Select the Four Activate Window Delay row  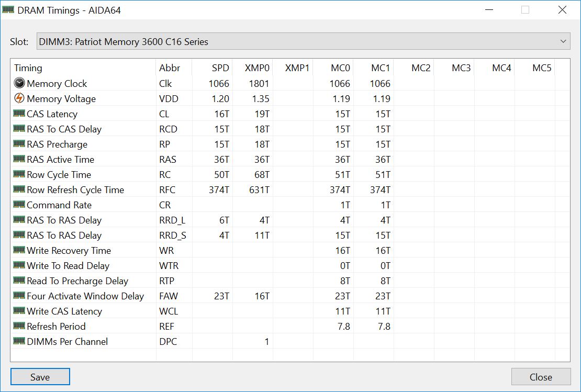pyautogui.click(x=85, y=296)
